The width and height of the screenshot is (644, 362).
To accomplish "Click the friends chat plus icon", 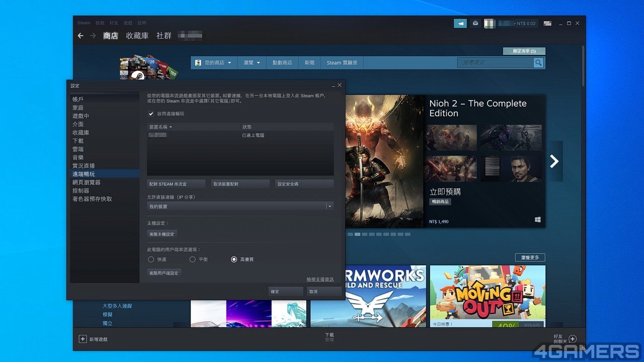I will tap(573, 339).
